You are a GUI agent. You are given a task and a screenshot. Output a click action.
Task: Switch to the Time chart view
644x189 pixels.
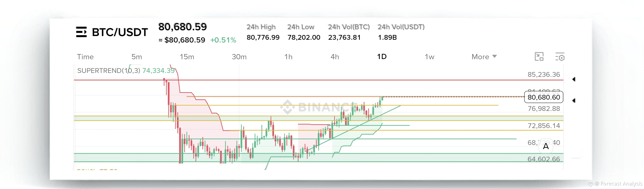coord(85,57)
